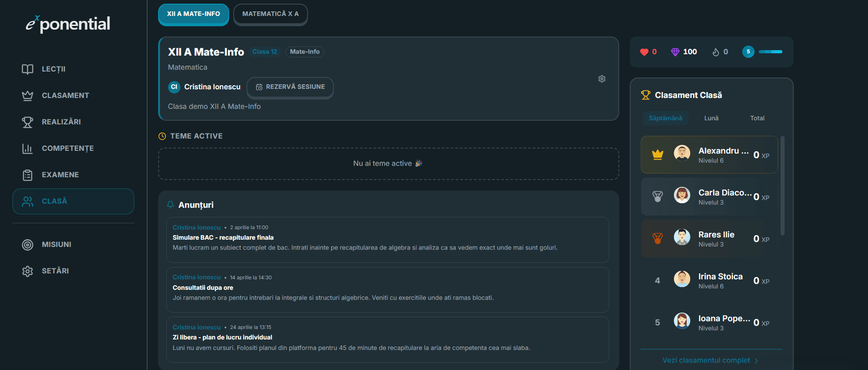Open class settings gear icon
The width and height of the screenshot is (868, 370).
(x=602, y=79)
